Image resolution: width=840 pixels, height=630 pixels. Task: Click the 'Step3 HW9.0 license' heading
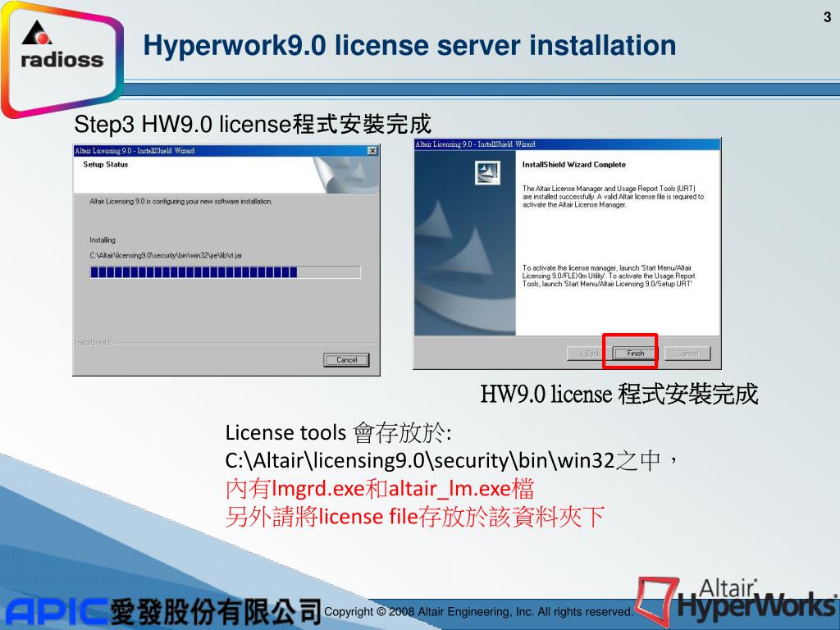253,125
